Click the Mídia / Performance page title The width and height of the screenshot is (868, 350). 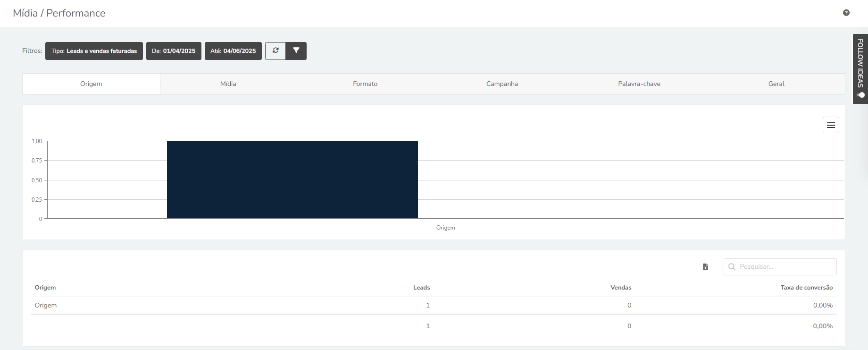59,13
